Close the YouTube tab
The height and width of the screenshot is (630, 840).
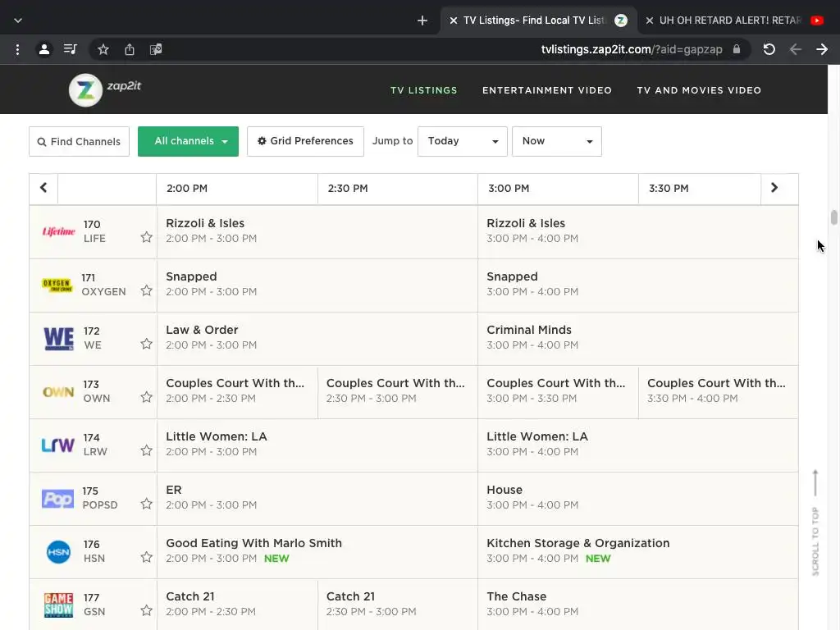(x=650, y=21)
